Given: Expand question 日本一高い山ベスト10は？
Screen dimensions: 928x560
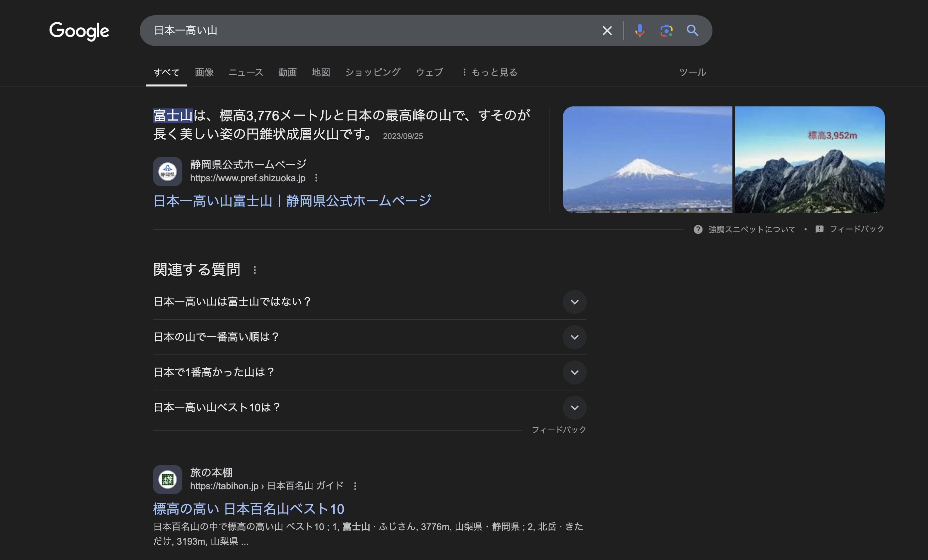Looking at the screenshot, I should (574, 407).
